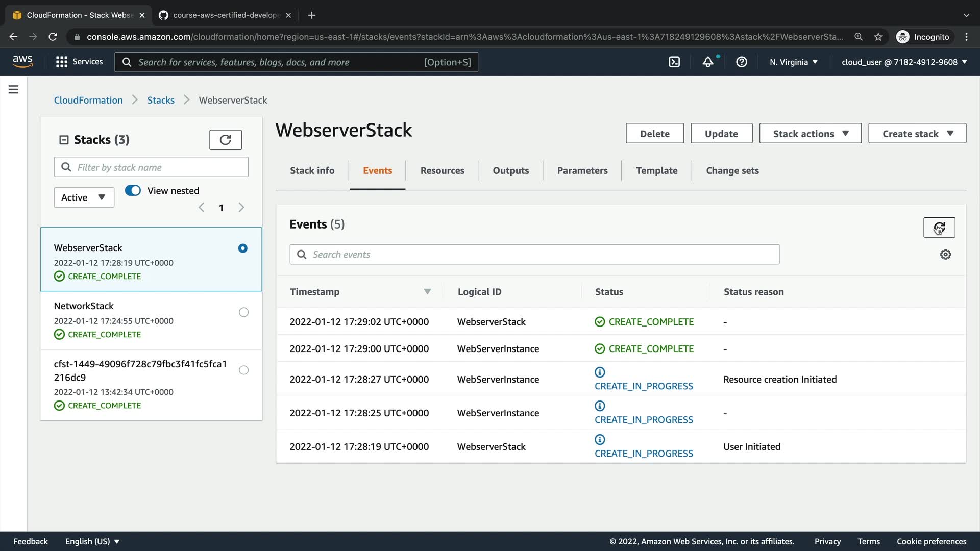The image size is (980, 551).
Task: Open the Active filter dropdown
Action: point(84,197)
